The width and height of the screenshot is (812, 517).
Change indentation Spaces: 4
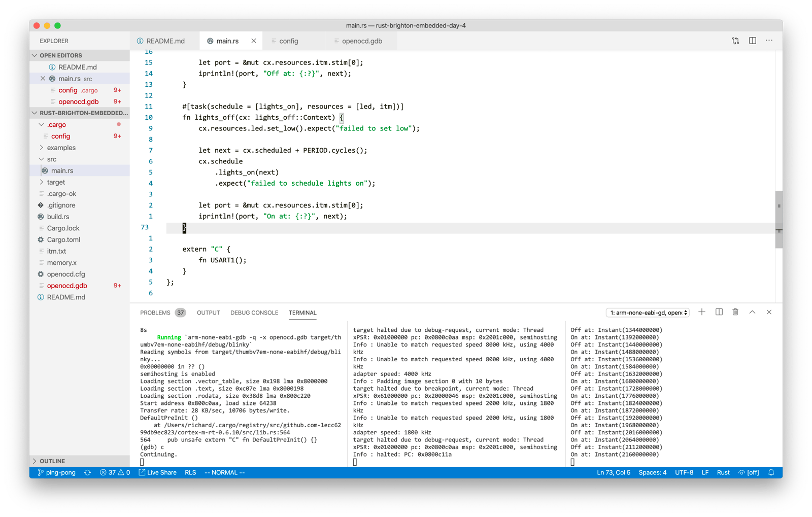[653, 472]
